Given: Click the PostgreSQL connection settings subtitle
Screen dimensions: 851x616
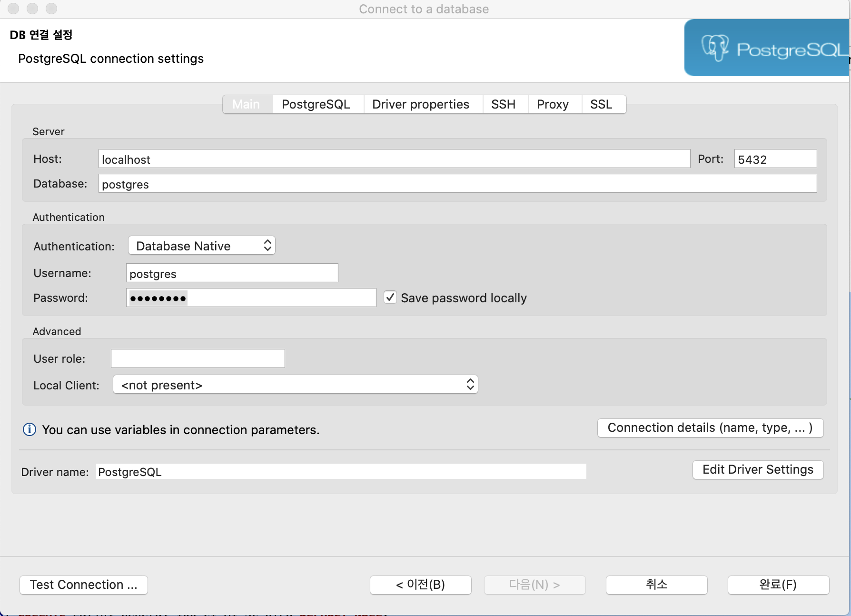Looking at the screenshot, I should coord(111,59).
